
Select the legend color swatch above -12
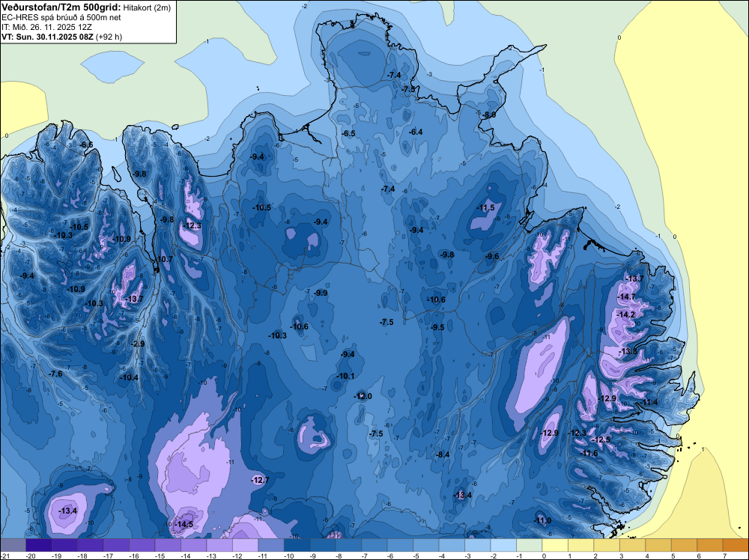click(245, 546)
